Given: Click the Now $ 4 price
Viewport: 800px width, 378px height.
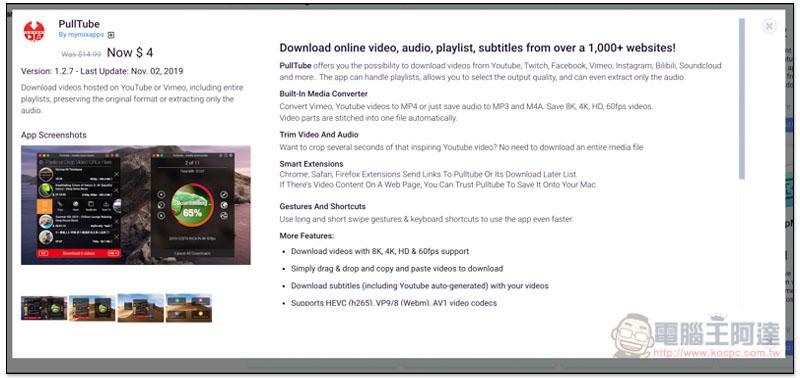Looking at the screenshot, I should tap(130, 53).
